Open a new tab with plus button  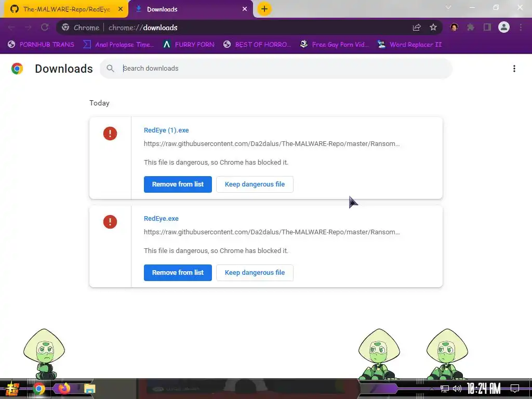point(264,9)
